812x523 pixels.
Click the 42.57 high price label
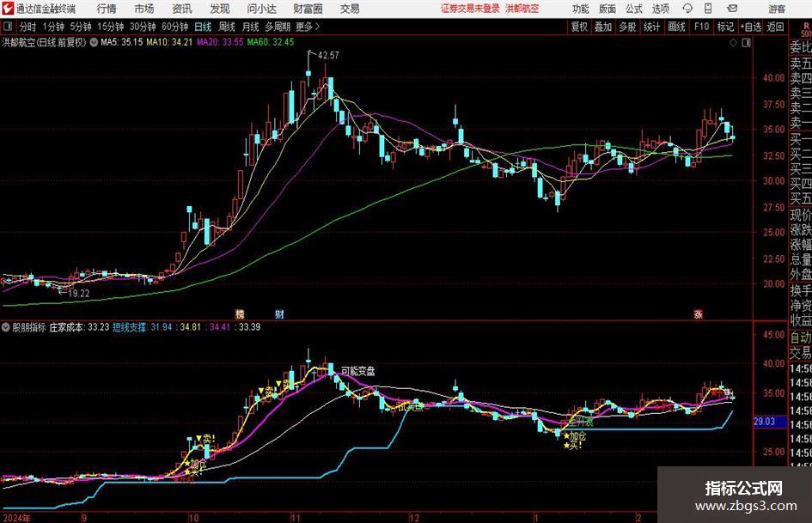point(328,56)
